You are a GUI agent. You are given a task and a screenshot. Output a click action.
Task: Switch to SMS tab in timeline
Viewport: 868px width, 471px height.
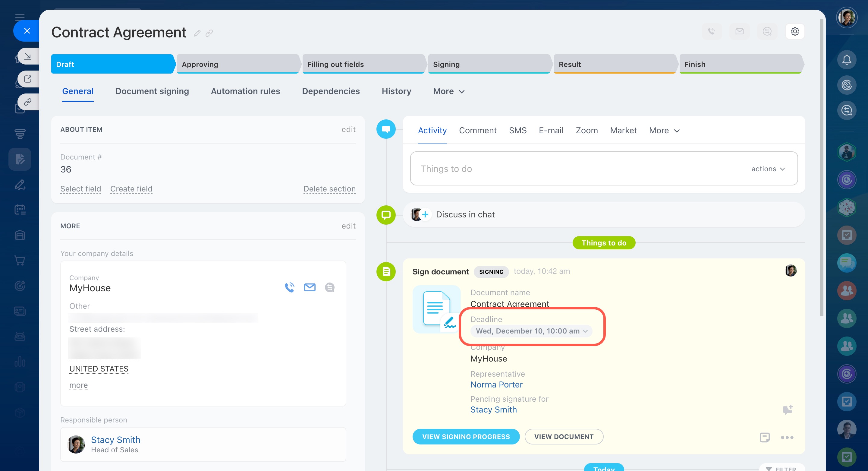coord(517,131)
